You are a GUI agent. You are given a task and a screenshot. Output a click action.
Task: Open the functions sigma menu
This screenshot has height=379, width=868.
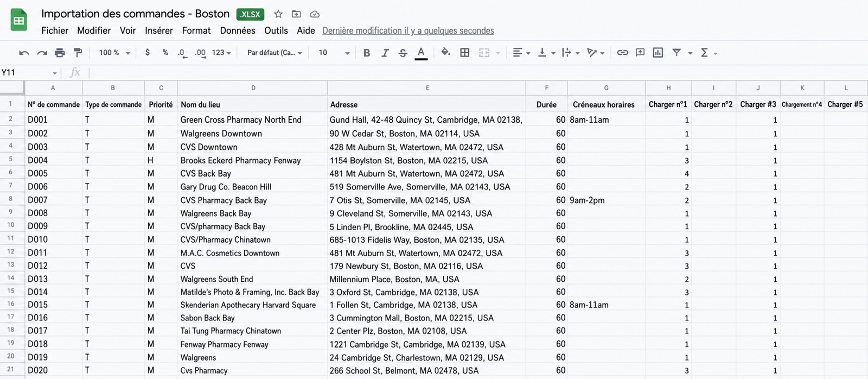pos(708,53)
